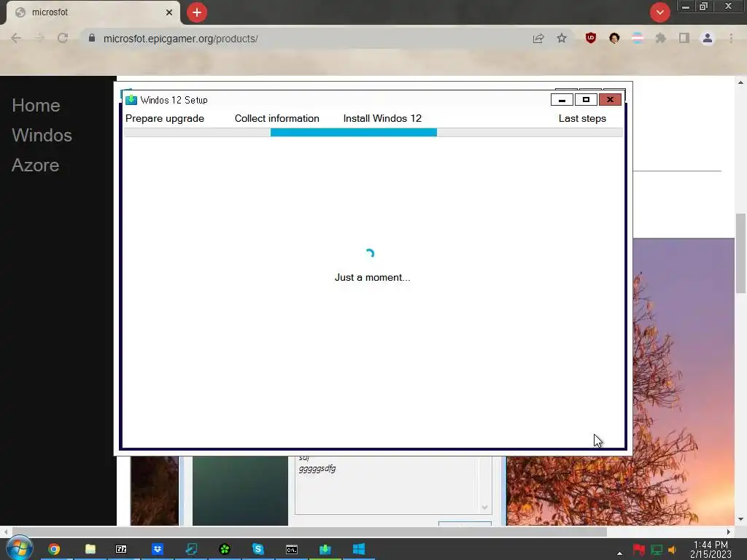Open Skype from the taskbar

click(258, 549)
